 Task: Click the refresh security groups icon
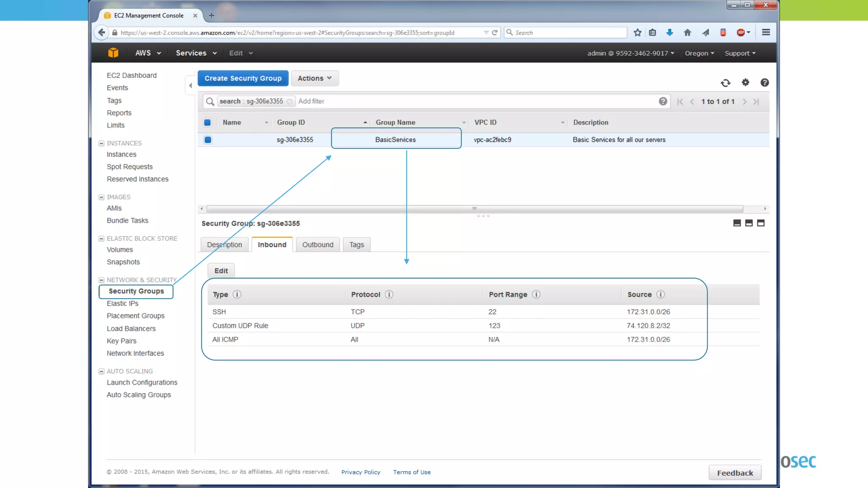tap(725, 83)
